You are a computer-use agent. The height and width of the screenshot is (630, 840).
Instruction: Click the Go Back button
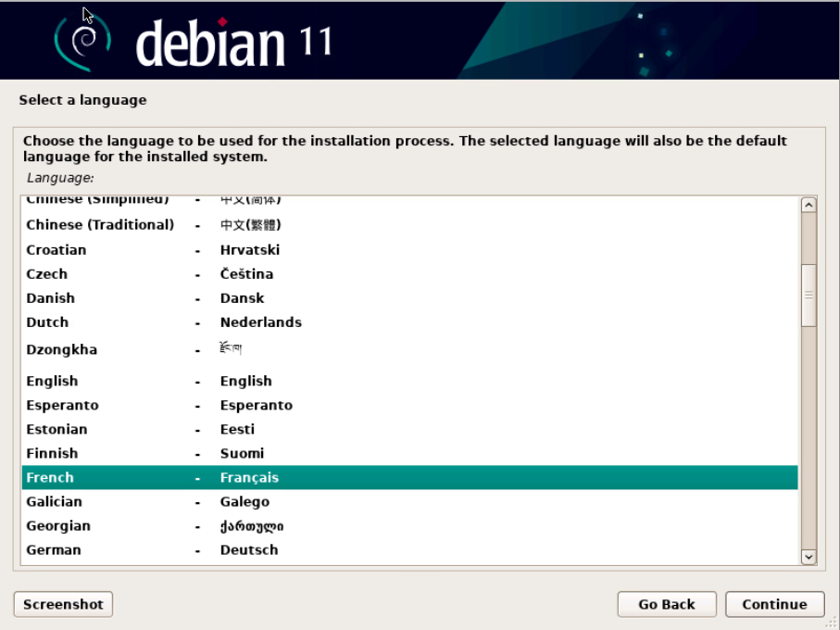click(666, 604)
